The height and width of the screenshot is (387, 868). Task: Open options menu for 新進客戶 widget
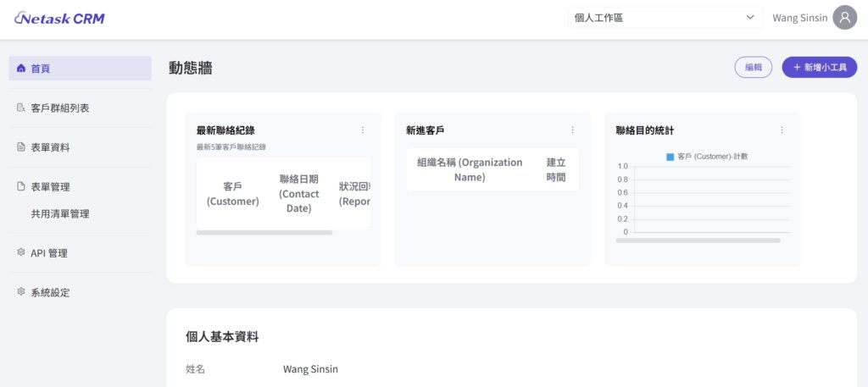pos(572,130)
